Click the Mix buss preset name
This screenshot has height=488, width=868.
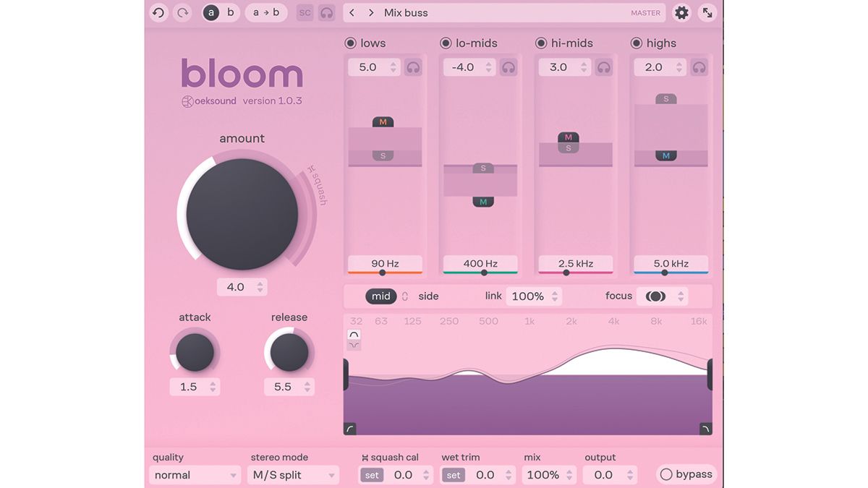click(x=405, y=12)
